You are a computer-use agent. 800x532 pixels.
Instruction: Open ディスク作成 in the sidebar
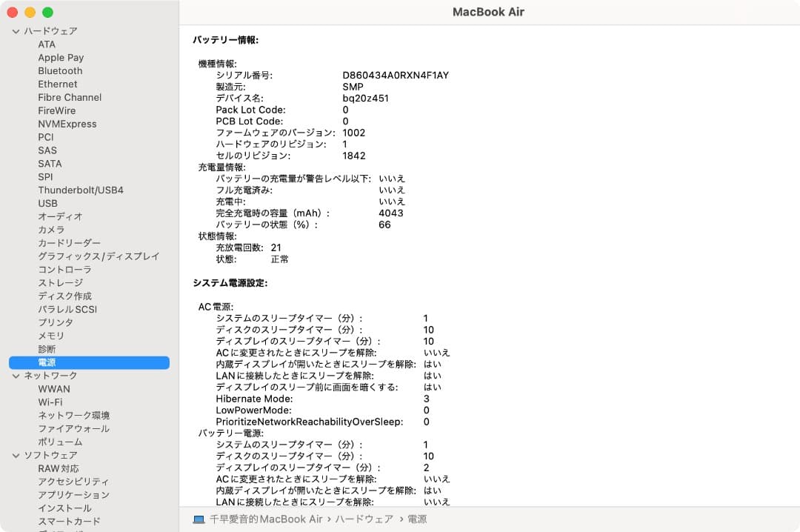64,296
